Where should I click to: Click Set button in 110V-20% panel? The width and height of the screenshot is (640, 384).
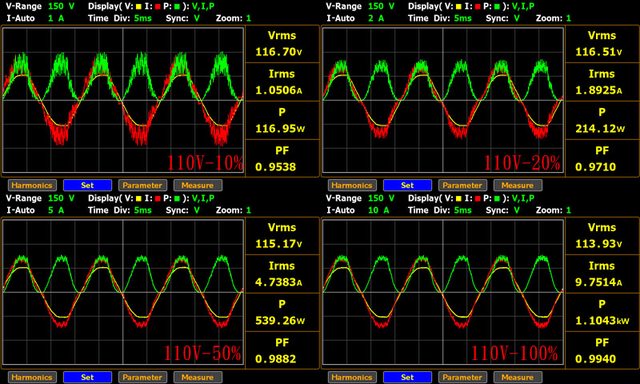[407, 185]
